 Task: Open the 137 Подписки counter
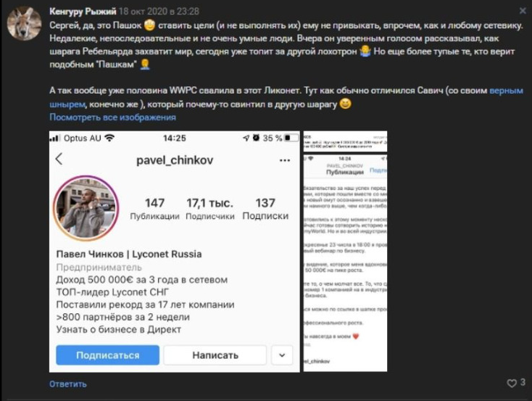pyautogui.click(x=265, y=209)
